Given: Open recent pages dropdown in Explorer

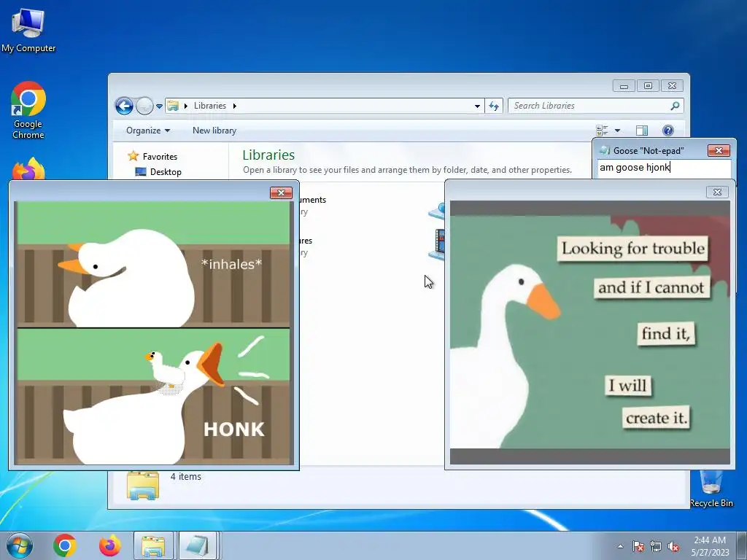Looking at the screenshot, I should 159,106.
